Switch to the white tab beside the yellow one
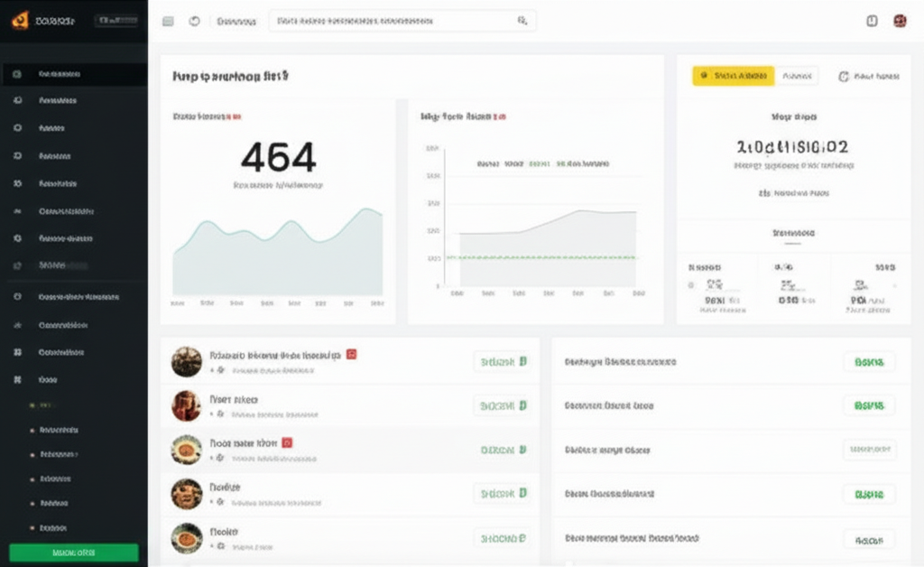 [796, 77]
